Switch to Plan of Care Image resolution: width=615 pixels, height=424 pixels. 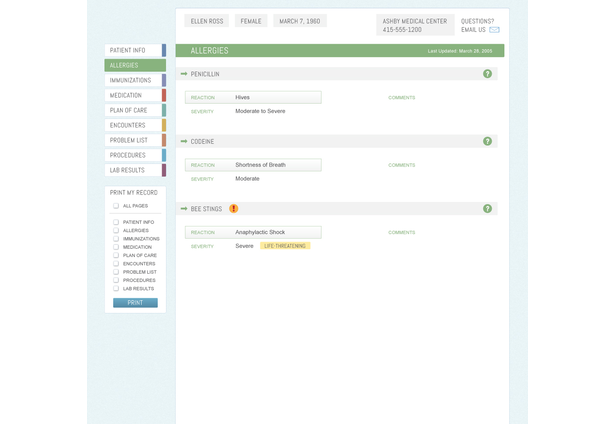point(135,110)
